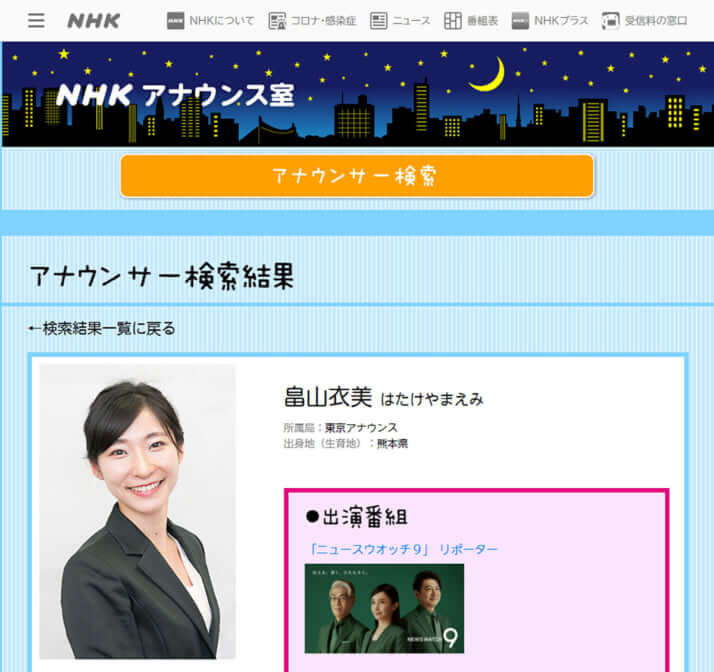Click the NHKアナウンス室 banner title
The height and width of the screenshot is (672, 714).
(x=175, y=95)
